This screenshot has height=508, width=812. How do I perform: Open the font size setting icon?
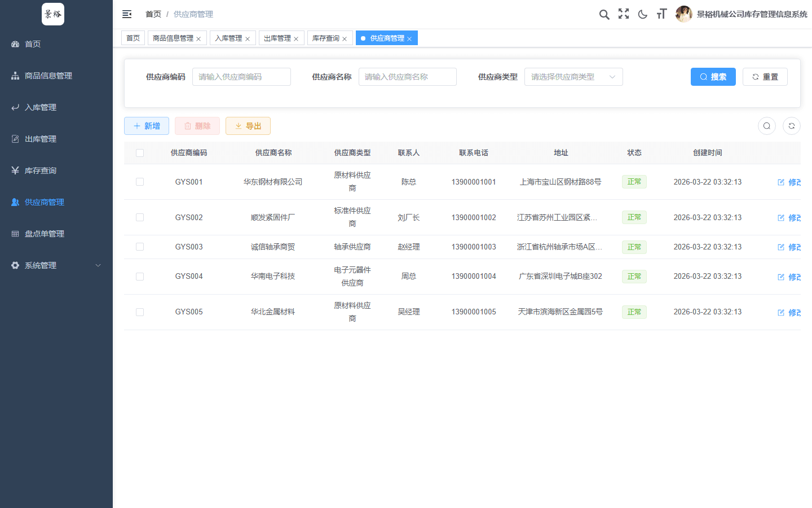pos(661,14)
